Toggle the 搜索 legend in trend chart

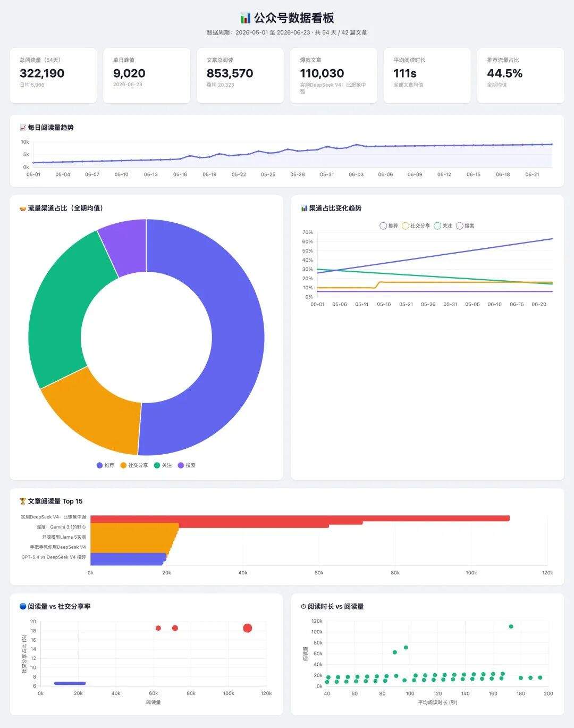[466, 226]
